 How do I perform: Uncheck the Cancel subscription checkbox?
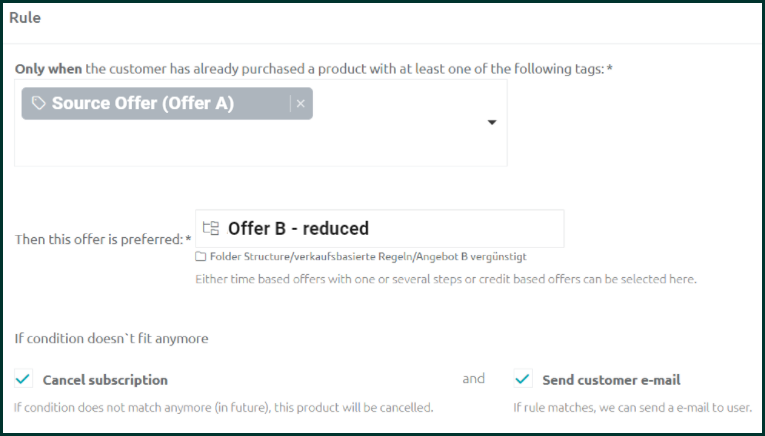coord(23,379)
